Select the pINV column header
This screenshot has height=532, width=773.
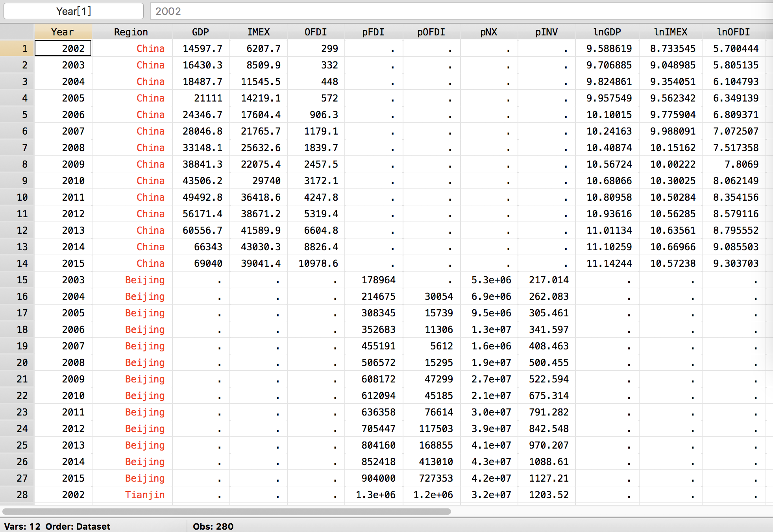point(547,32)
